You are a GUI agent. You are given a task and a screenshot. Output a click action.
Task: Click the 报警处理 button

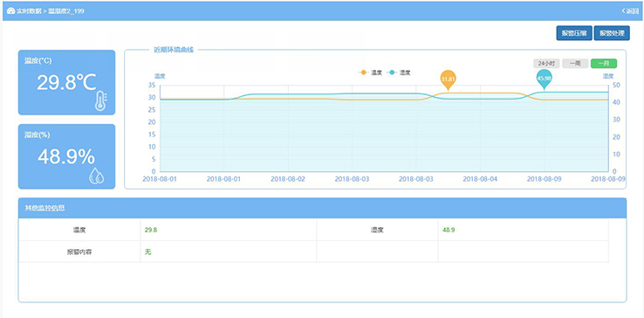pos(612,33)
